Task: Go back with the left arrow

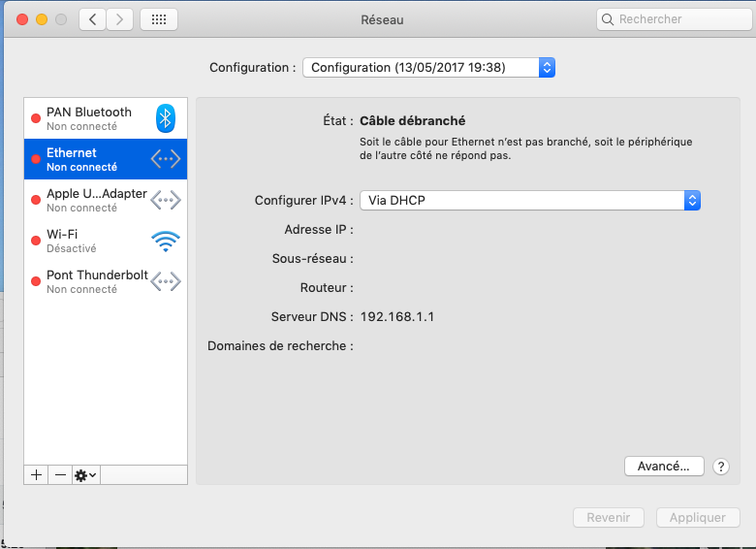Action: (93, 19)
